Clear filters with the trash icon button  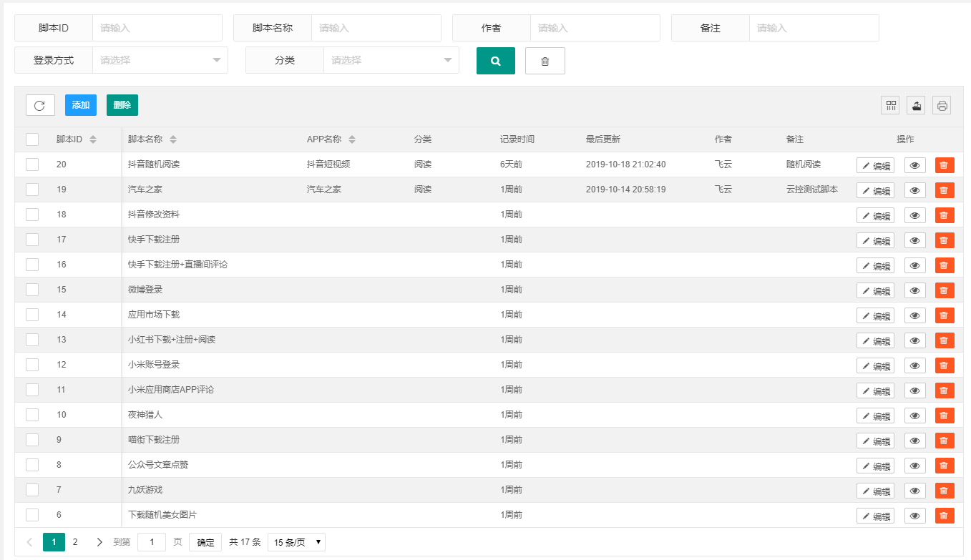545,61
